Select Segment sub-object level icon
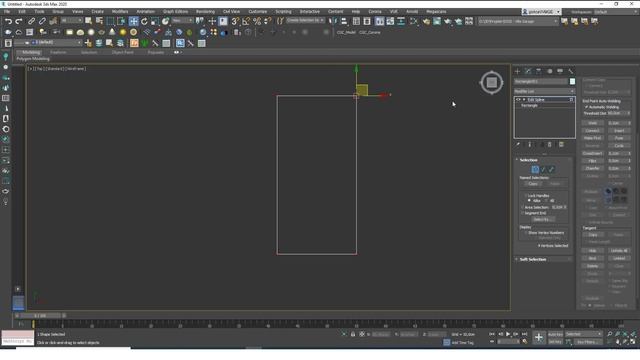Screen dimensions: 640x360 tap(543, 169)
